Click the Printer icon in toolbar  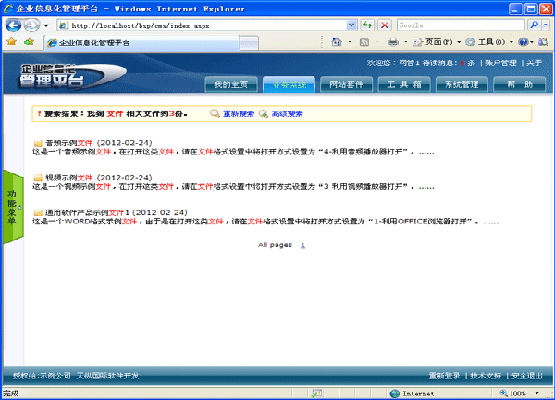click(393, 42)
